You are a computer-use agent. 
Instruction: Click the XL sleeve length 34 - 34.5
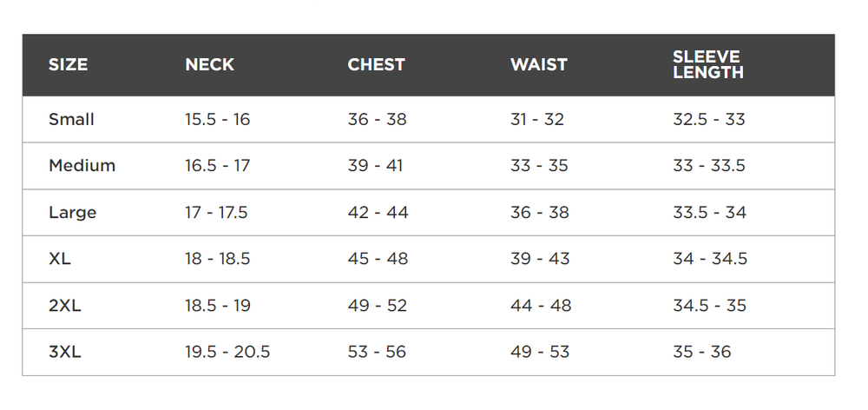click(709, 259)
